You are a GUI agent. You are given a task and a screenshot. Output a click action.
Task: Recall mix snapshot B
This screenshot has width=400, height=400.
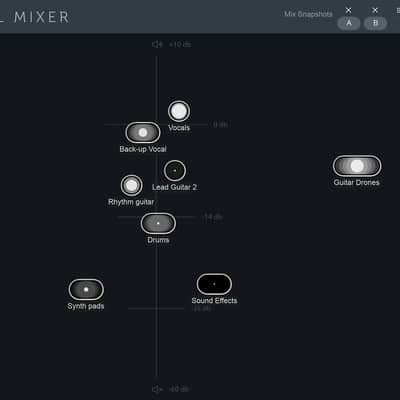coord(375,23)
